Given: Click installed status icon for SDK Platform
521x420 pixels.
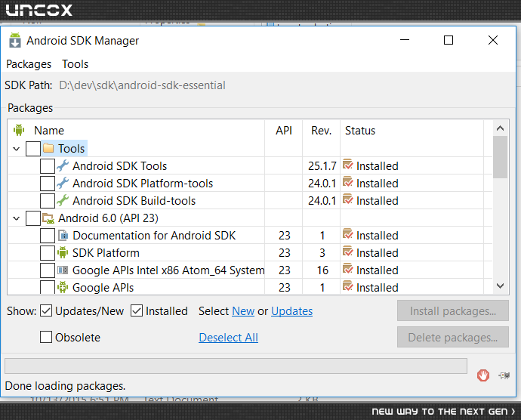Looking at the screenshot, I should 347,252.
